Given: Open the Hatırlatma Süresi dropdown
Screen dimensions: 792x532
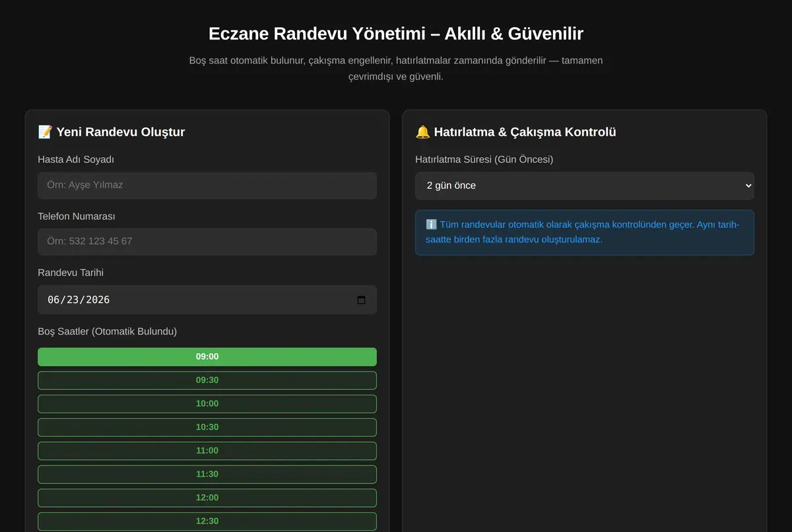Looking at the screenshot, I should [x=584, y=185].
